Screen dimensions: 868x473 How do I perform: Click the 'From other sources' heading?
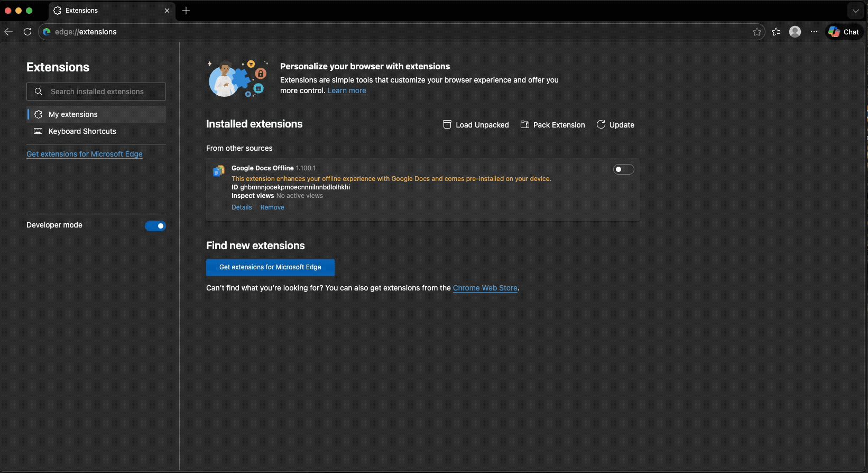pyautogui.click(x=239, y=148)
